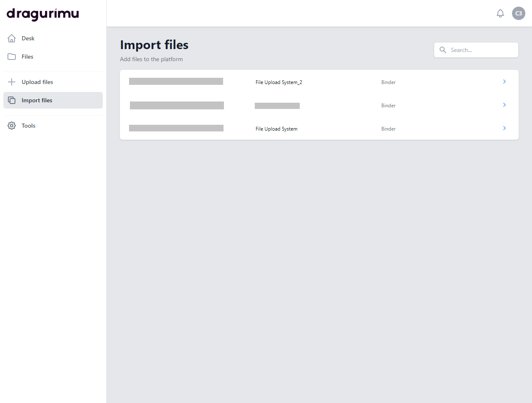Expand the File Upload System_2 row chevron
Screen dimensions: 532x403
[x=504, y=82]
